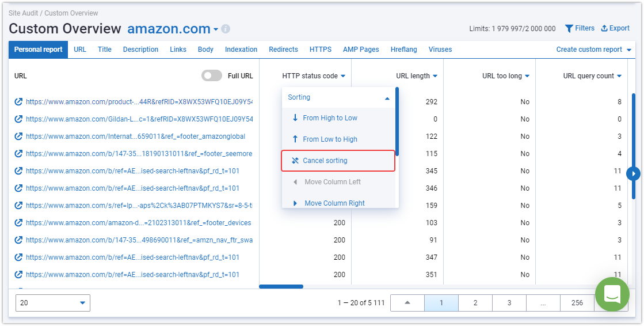Click the 1 — 20 of 5 111 text
Screen dimensions: 644x326
[x=361, y=303]
